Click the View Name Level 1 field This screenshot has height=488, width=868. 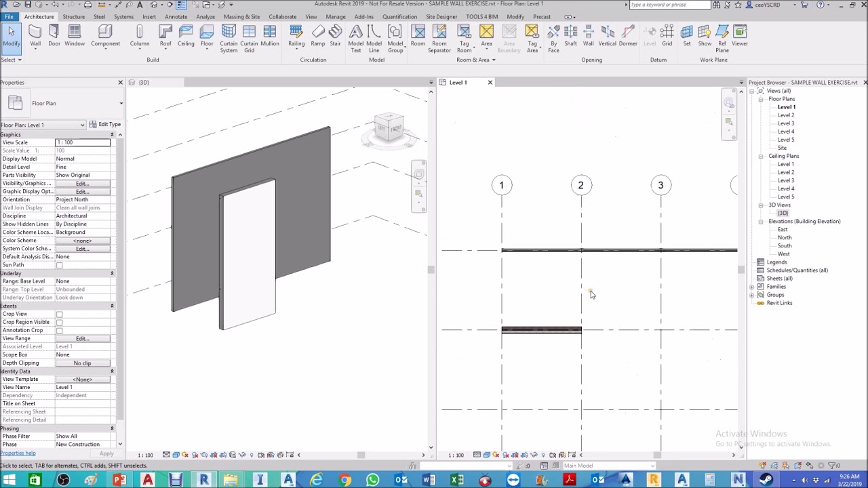(x=83, y=388)
